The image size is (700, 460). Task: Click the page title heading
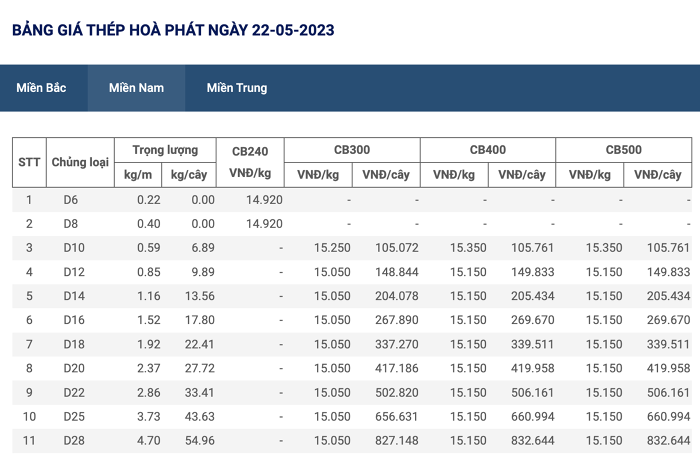point(173,30)
